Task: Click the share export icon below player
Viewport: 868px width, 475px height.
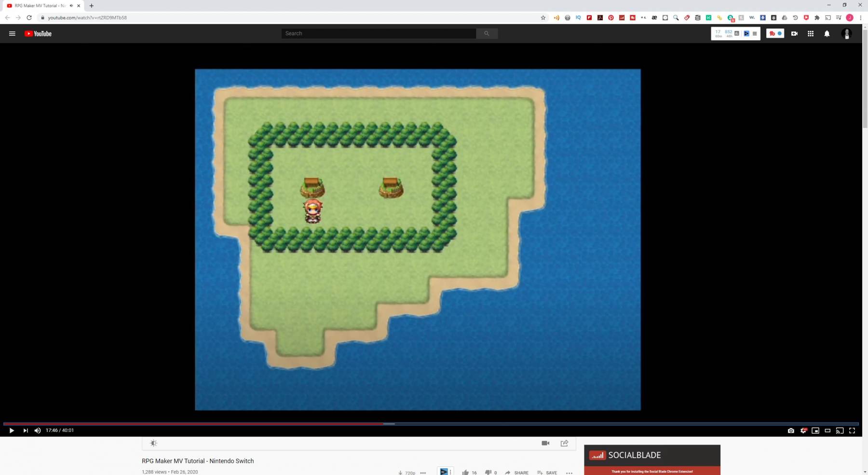Action: tap(564, 443)
